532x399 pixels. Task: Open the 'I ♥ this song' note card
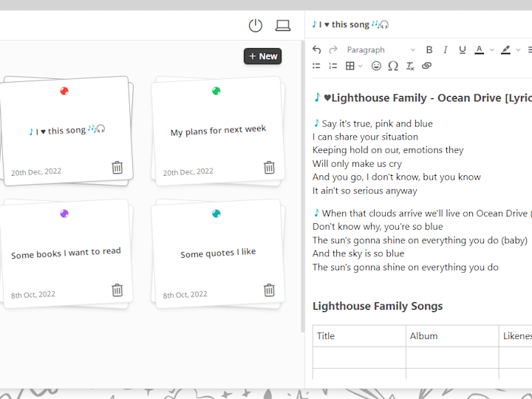(x=66, y=130)
